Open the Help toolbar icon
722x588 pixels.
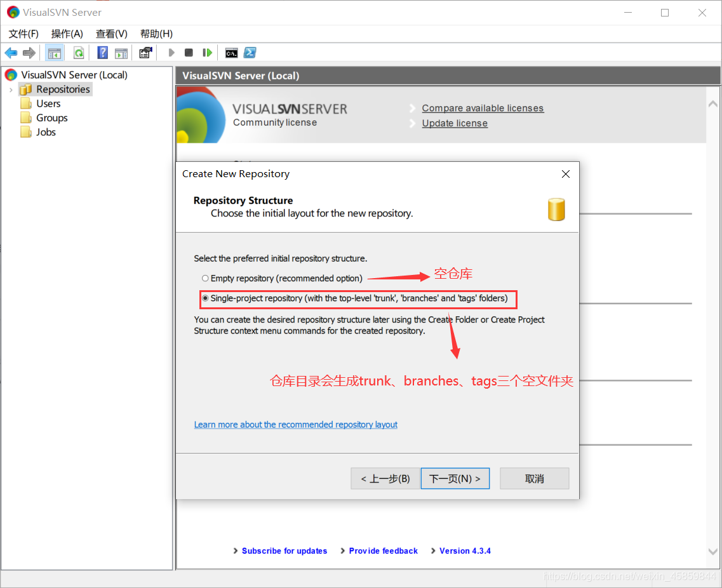103,53
